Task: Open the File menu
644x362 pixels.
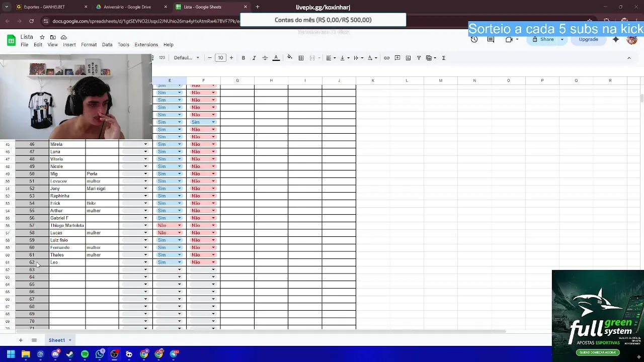Action: 24,45
